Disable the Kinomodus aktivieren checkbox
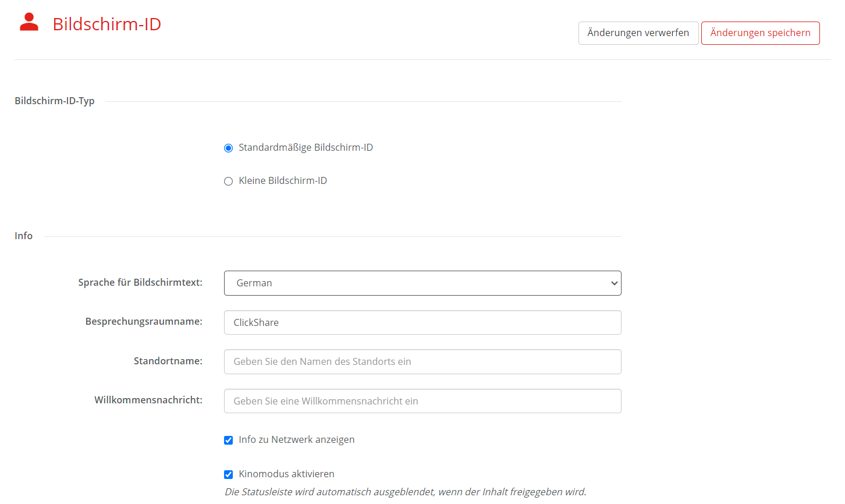This screenshot has width=845, height=504. (x=229, y=475)
